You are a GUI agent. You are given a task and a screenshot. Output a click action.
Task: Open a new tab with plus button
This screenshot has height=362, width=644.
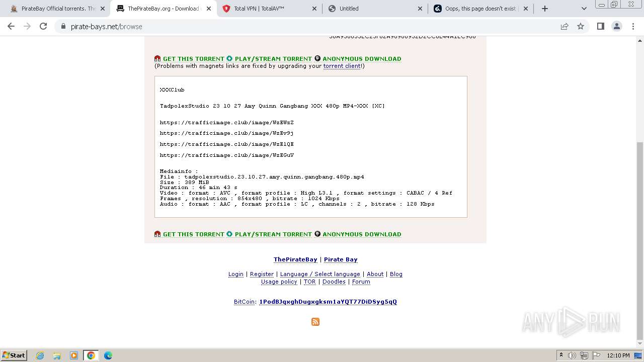(x=545, y=9)
